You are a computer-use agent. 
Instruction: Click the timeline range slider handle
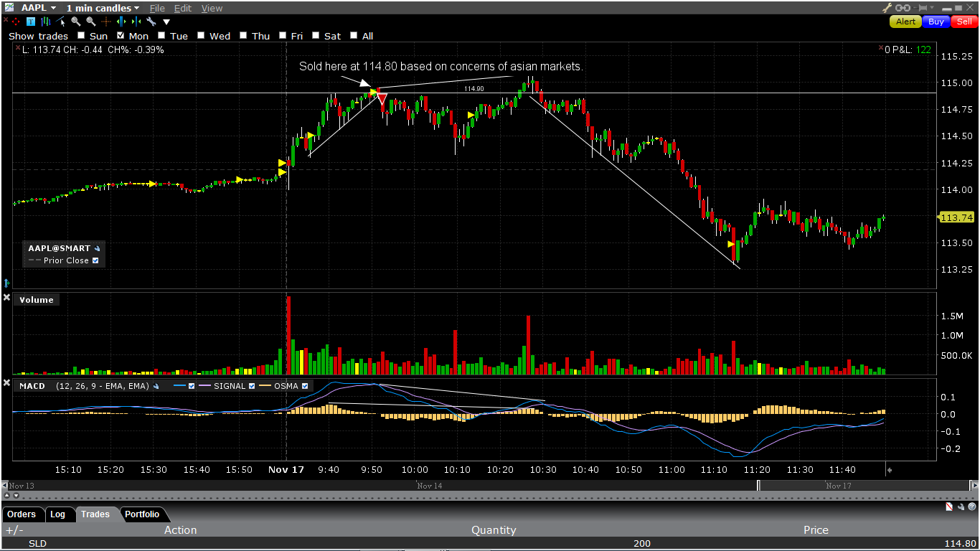pos(758,486)
